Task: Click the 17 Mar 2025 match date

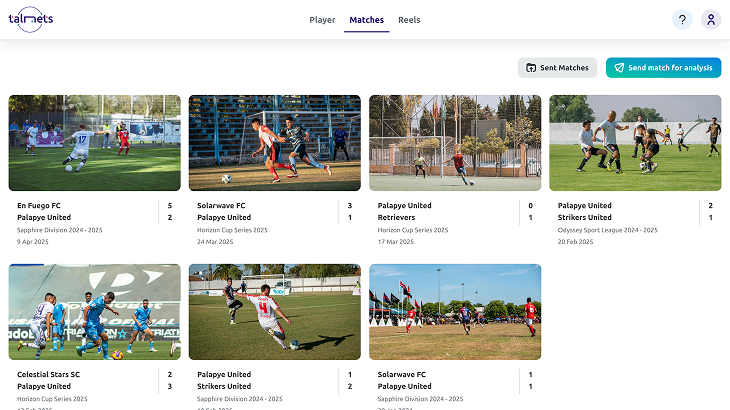Action: click(x=396, y=242)
